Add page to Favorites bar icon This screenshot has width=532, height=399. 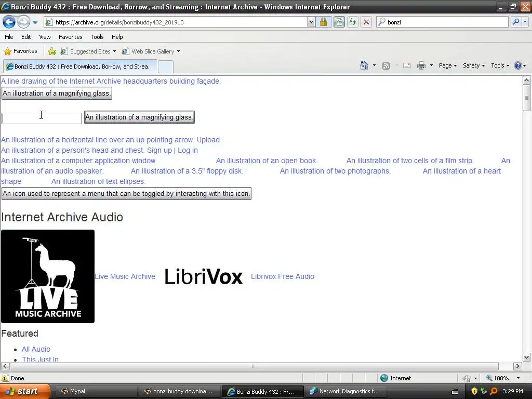(52, 51)
